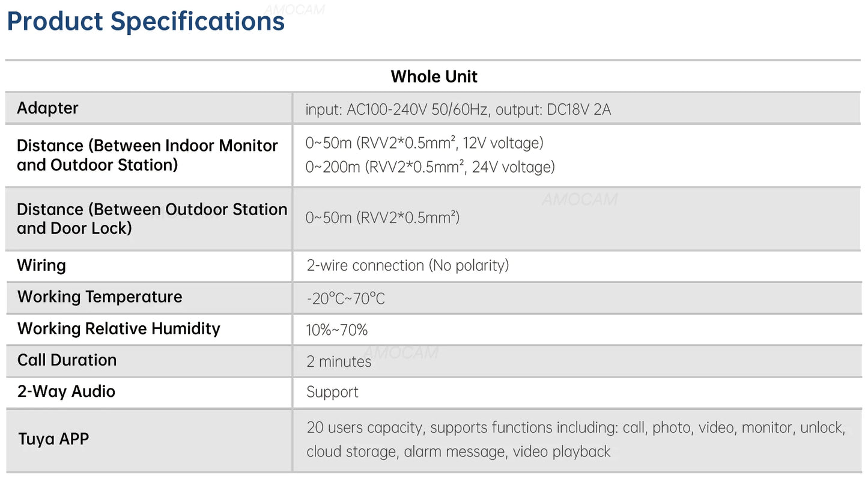This screenshot has height=478, width=868.
Task: Click the Outdoor Station and Door Lock distance label
Action: click(152, 219)
